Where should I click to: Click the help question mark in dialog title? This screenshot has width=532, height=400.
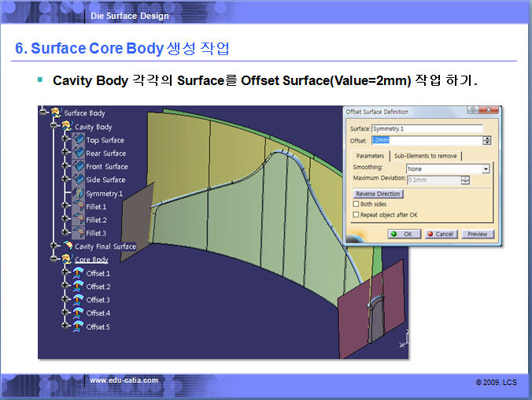[x=472, y=112]
